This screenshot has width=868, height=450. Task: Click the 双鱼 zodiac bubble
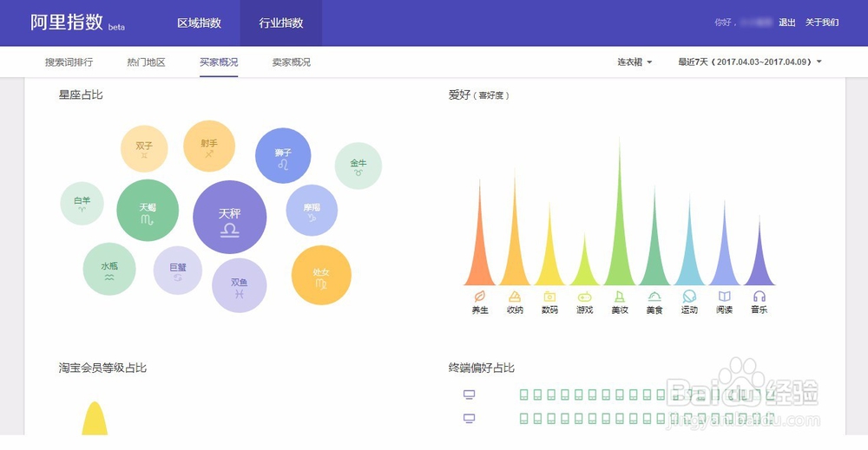(x=240, y=285)
